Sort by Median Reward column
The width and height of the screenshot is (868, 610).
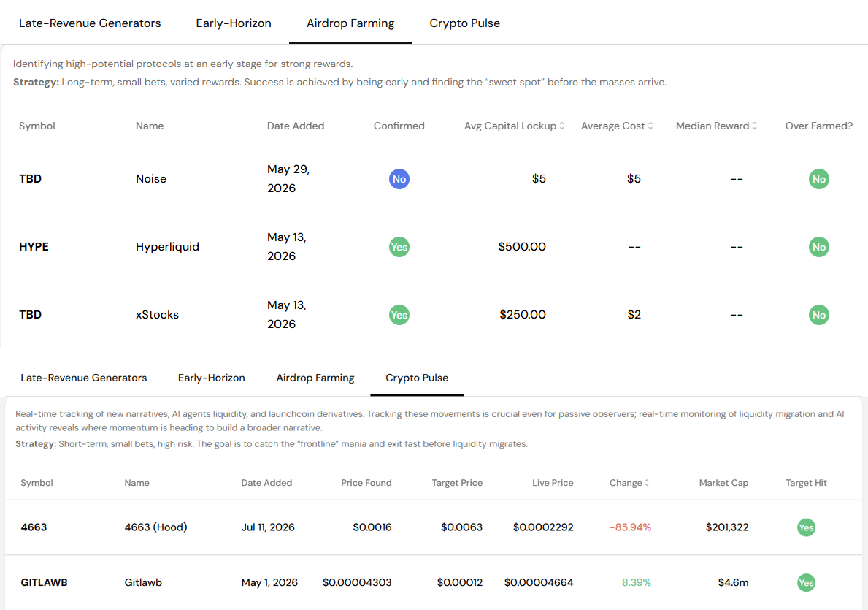click(x=716, y=126)
